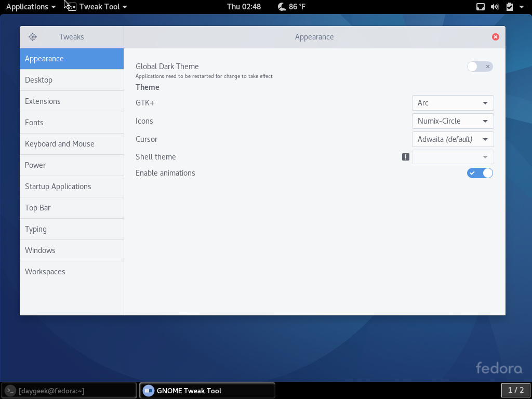Click the search icon beside Tweaks title
The height and width of the screenshot is (399, 532).
point(33,37)
